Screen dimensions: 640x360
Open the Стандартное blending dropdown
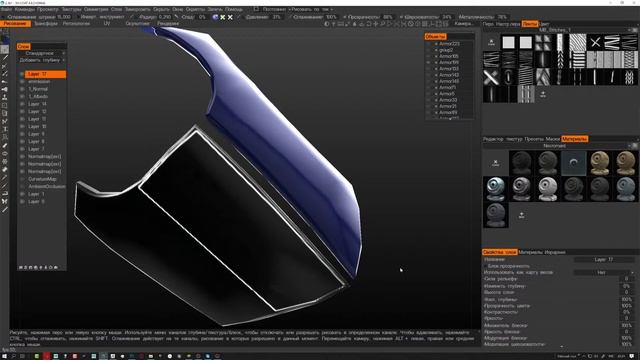(42, 53)
